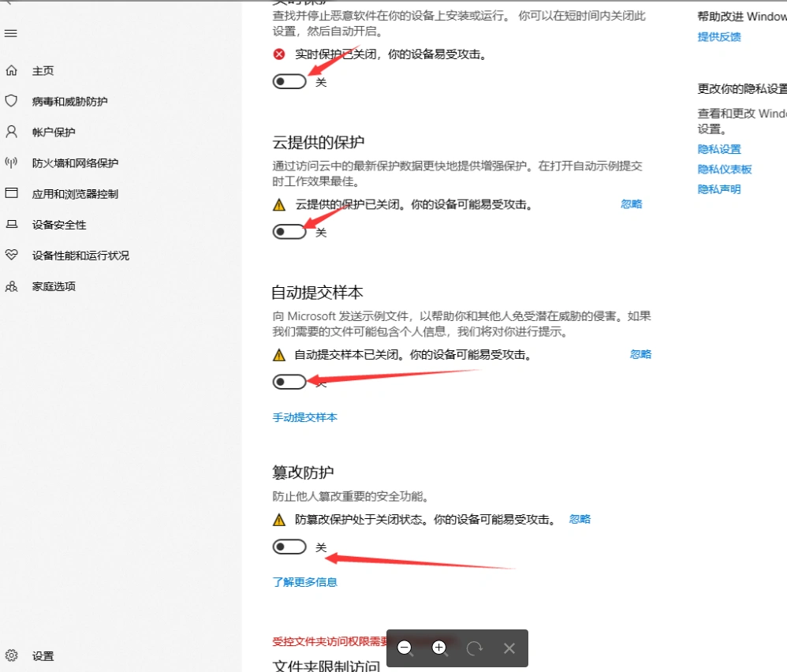Open 帐户保护 in the sidebar

pos(54,132)
